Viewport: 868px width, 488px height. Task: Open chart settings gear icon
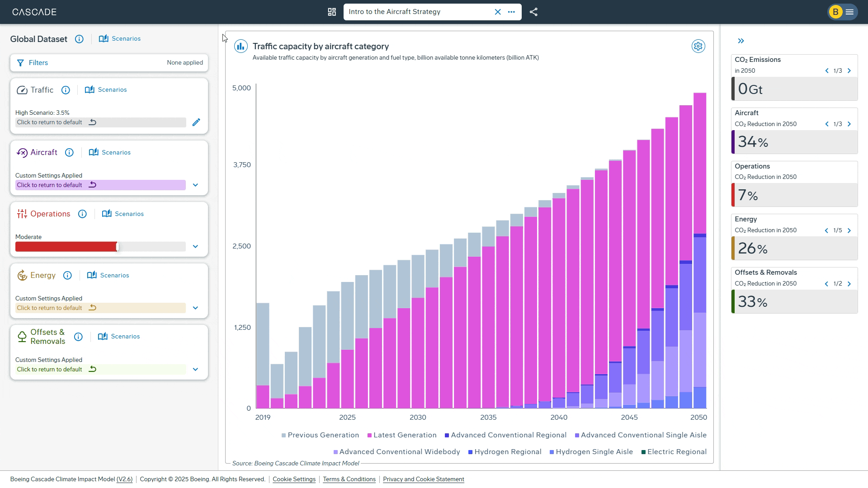click(698, 46)
